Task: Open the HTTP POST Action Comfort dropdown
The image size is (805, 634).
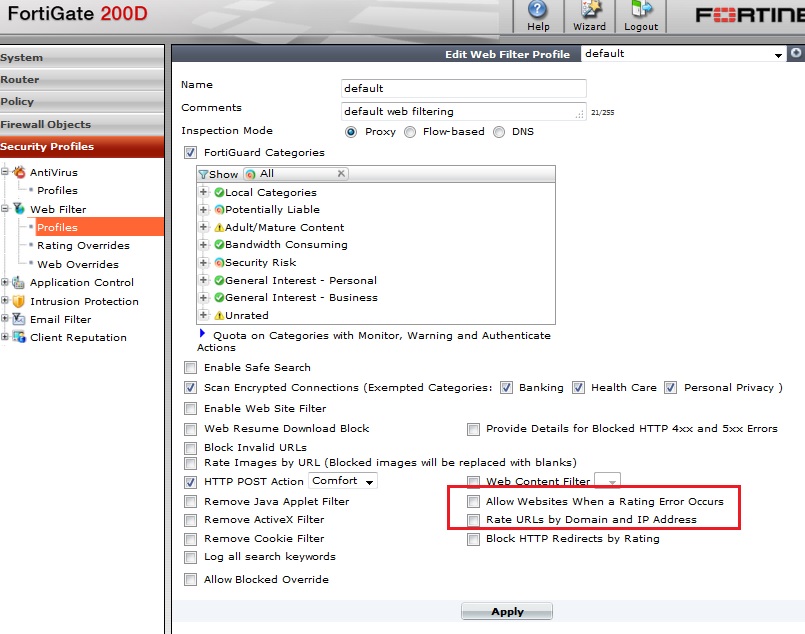Action: [x=342, y=481]
